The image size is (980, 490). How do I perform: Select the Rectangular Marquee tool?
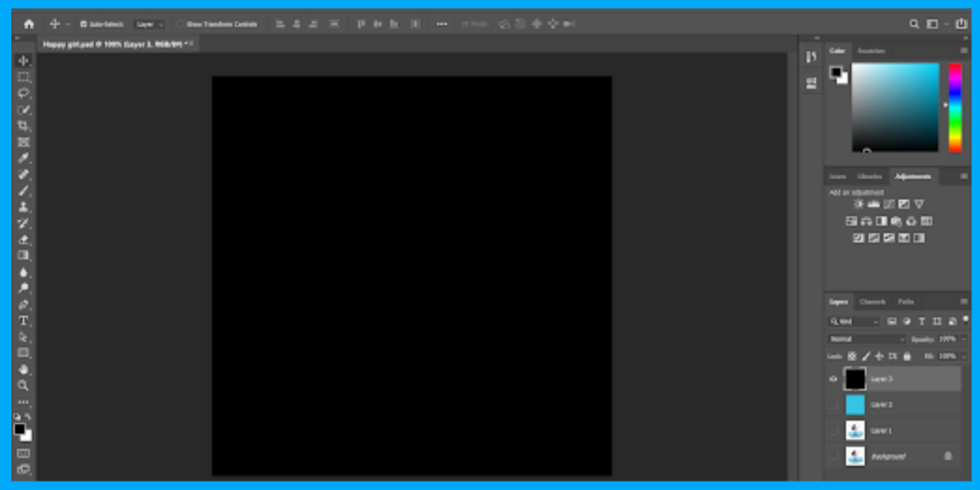tap(23, 77)
